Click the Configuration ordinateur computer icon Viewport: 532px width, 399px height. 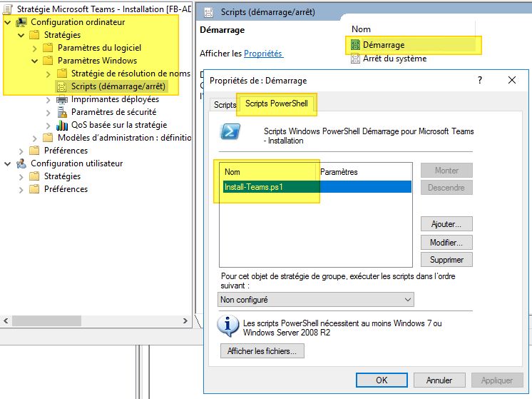[21, 22]
